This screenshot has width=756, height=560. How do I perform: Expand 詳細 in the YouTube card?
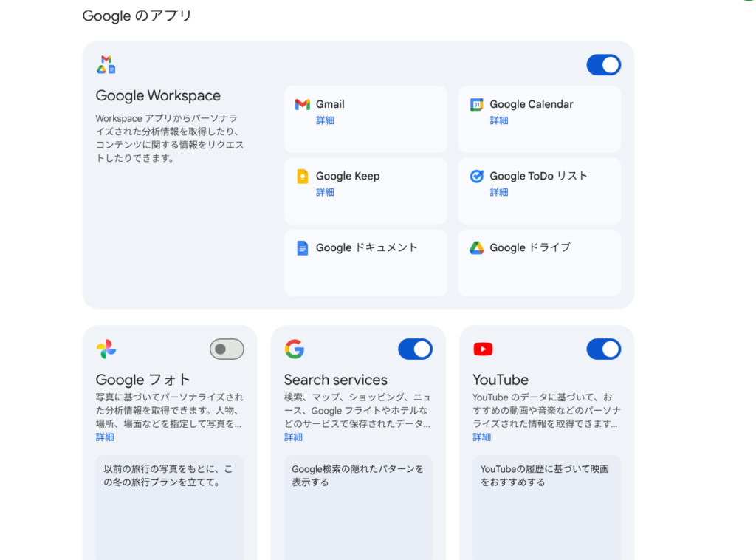(481, 437)
